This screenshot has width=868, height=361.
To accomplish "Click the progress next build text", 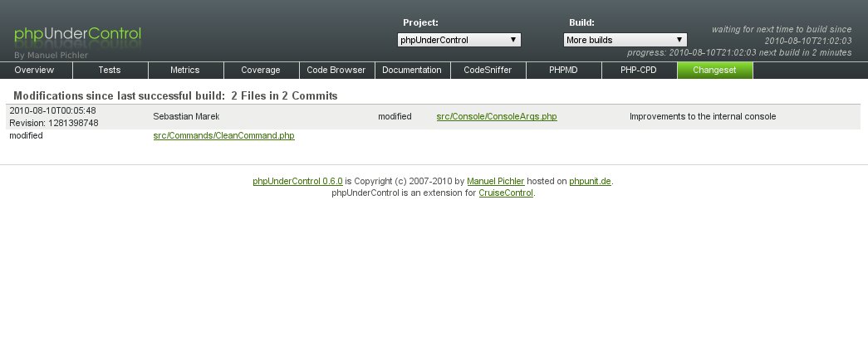I will click(x=739, y=53).
